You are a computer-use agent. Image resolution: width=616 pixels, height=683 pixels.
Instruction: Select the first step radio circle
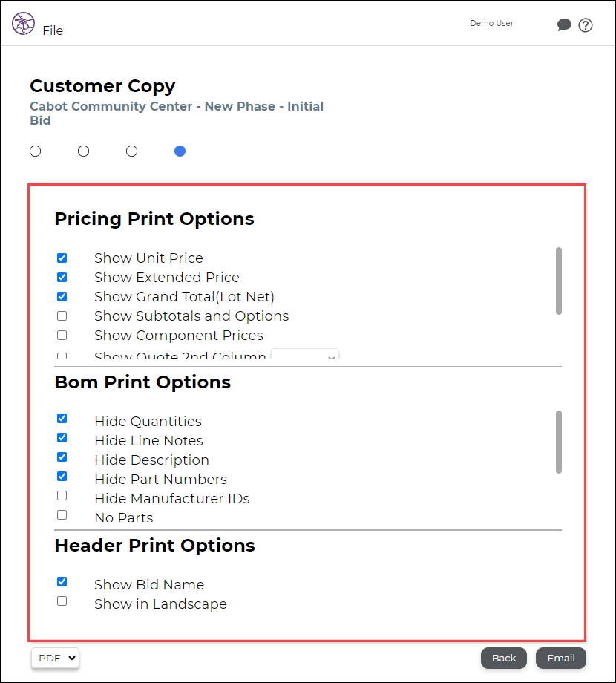(x=36, y=151)
